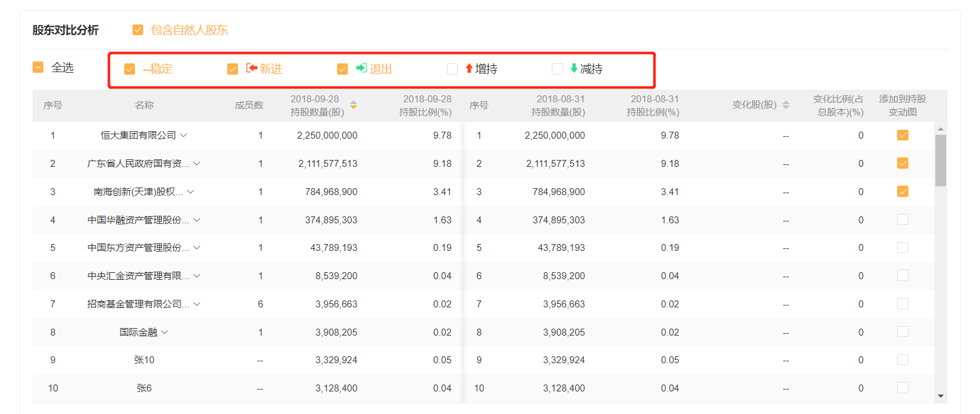This screenshot has height=414, width=980.
Task: Enable the 减持 filter checkbox
Action: [557, 69]
